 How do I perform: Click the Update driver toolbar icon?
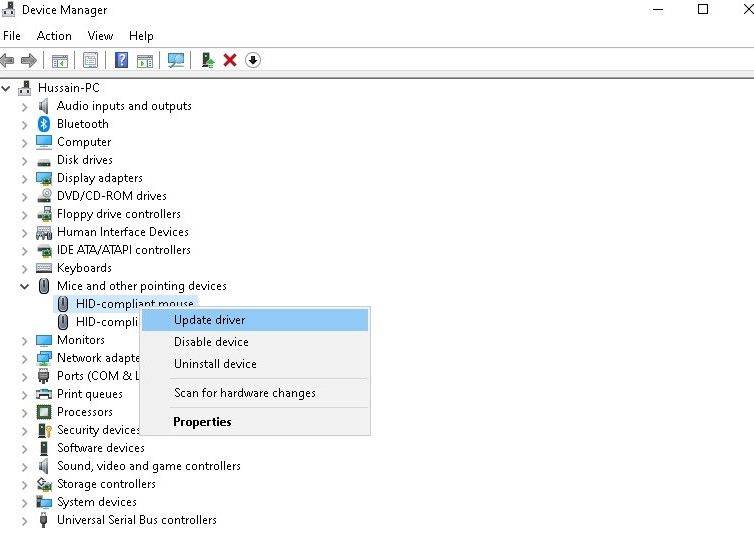click(208, 60)
